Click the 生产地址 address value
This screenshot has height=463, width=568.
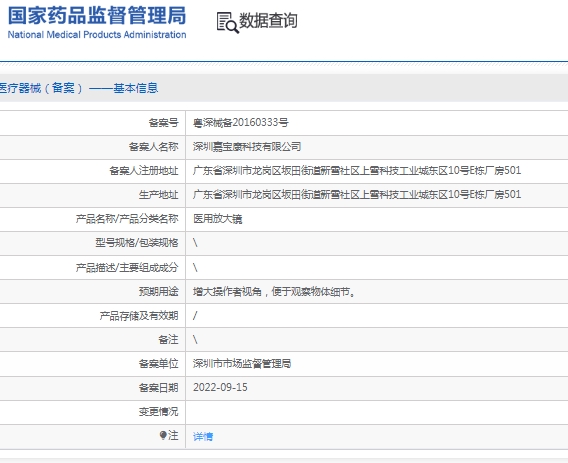357,195
